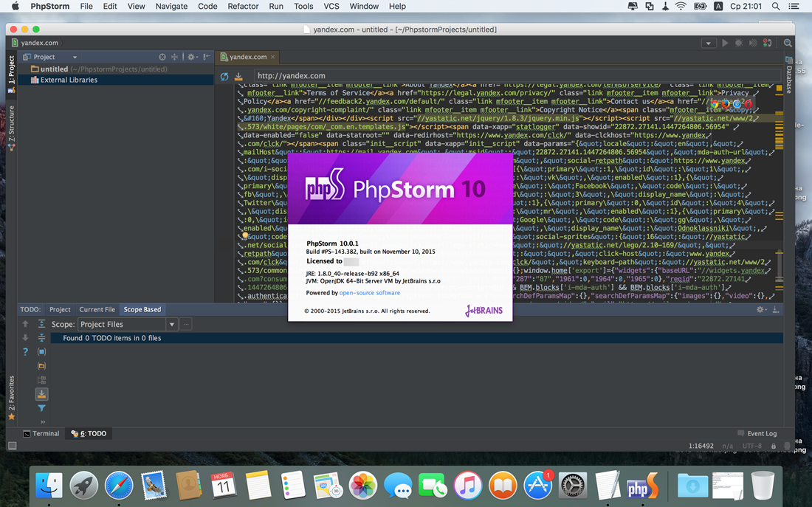Image resolution: width=812 pixels, height=507 pixels.
Task: Click UTF-8 encoding in status bar
Action: point(752,445)
